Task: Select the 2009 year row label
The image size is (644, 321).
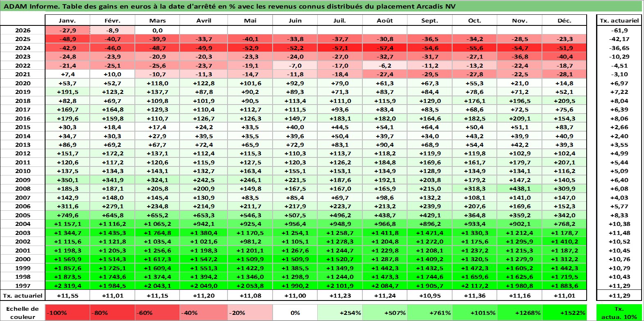Action: tap(23, 180)
